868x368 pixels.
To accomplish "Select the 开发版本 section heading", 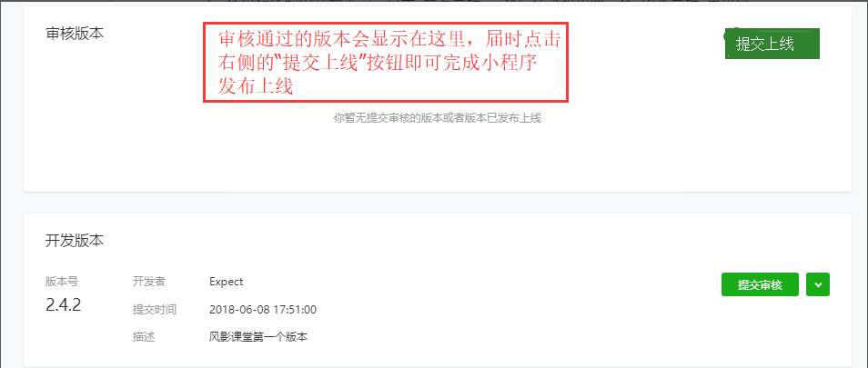I will pyautogui.click(x=75, y=241).
